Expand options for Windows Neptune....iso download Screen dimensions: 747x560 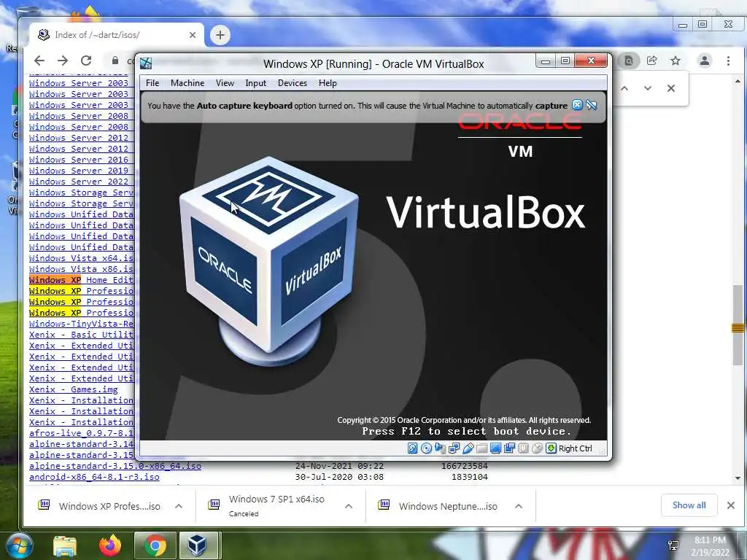(519, 506)
